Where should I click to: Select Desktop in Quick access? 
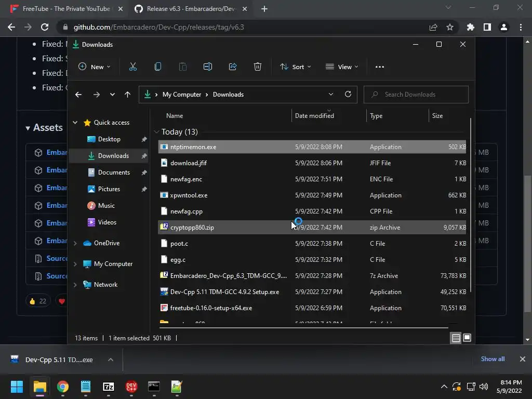tap(109, 139)
